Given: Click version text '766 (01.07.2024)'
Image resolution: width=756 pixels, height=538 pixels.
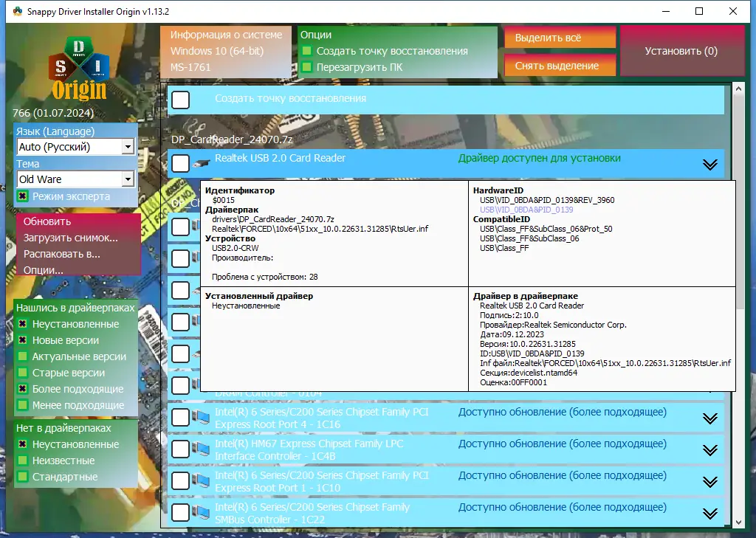Looking at the screenshot, I should click(x=53, y=113).
